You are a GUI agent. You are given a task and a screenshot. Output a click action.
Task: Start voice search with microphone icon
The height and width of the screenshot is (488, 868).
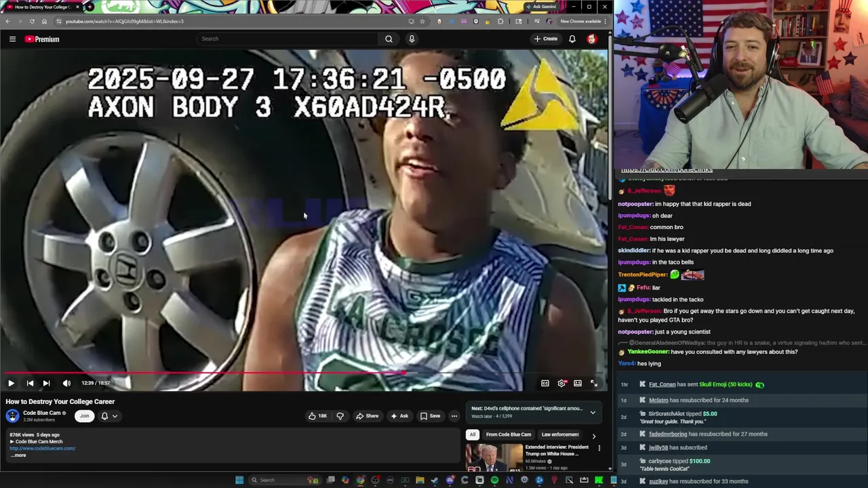point(411,39)
